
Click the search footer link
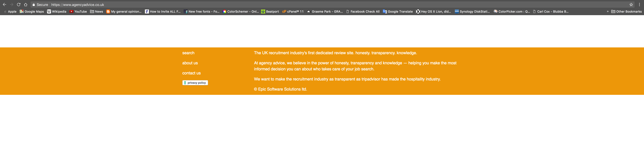click(x=188, y=53)
